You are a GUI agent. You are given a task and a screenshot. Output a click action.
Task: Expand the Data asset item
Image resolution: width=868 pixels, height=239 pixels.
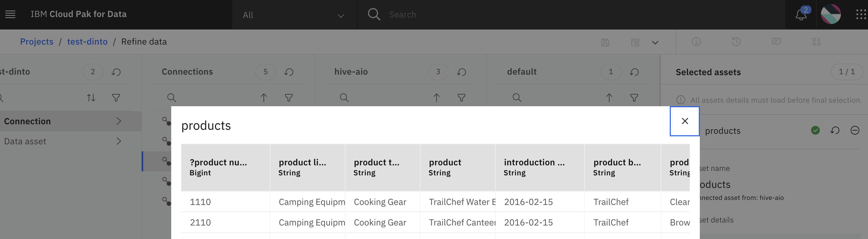62,141
